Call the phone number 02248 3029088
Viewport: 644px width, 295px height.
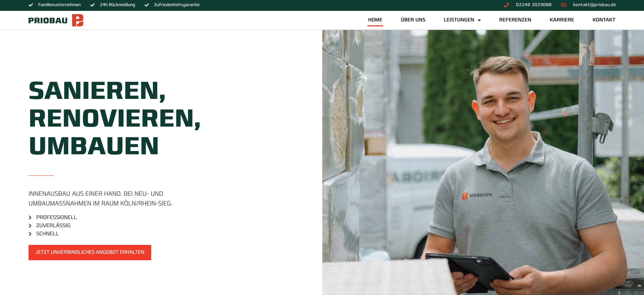click(x=533, y=5)
